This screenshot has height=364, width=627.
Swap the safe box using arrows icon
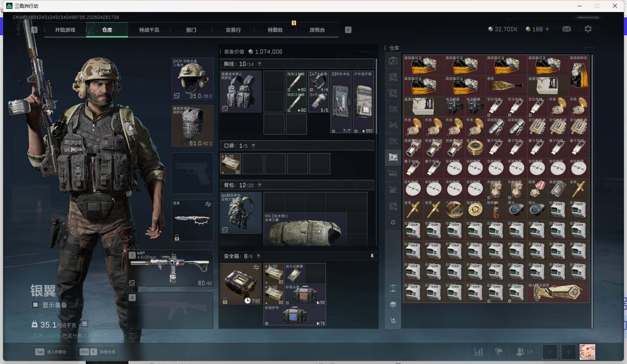256,267
